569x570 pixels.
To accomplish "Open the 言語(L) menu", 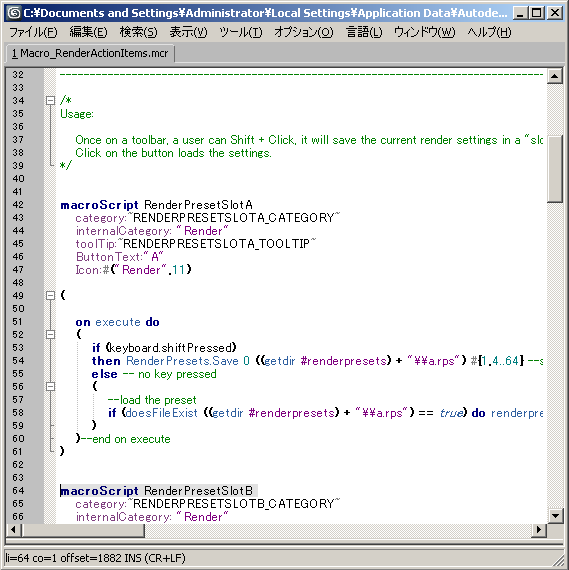I will [364, 32].
